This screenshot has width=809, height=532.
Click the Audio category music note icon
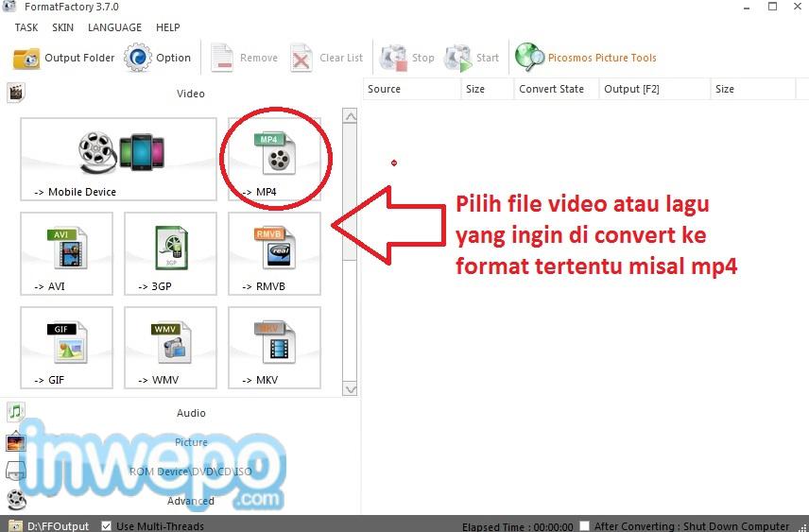click(x=16, y=412)
